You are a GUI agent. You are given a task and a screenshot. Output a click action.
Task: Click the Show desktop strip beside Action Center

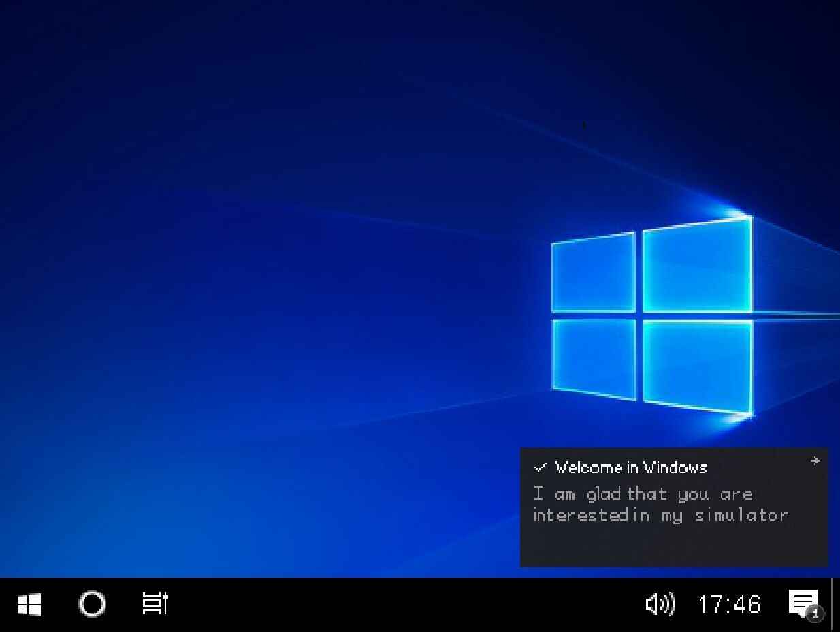point(834,605)
